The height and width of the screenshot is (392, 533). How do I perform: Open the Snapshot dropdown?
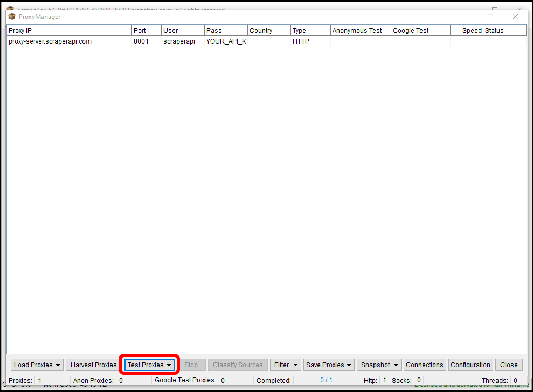(378, 365)
